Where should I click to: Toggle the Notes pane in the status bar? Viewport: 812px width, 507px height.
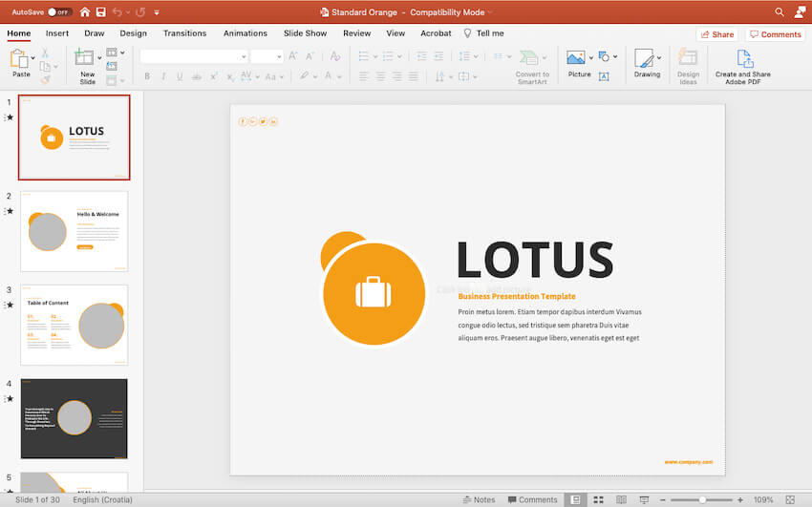click(x=479, y=499)
